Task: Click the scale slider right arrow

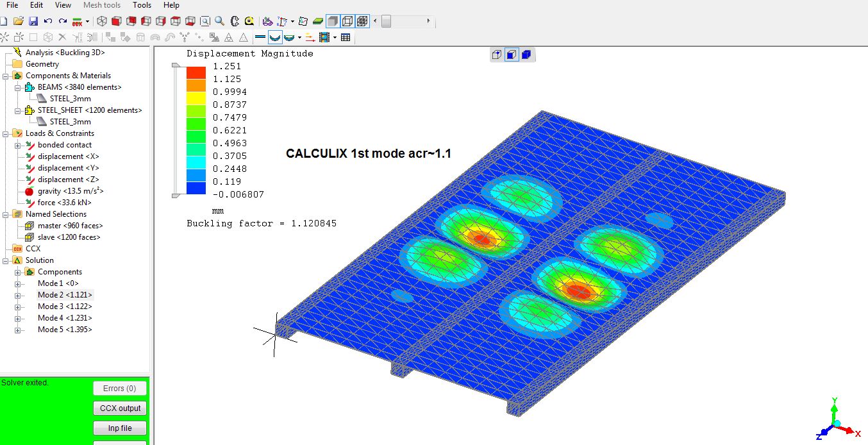Action: [429, 21]
